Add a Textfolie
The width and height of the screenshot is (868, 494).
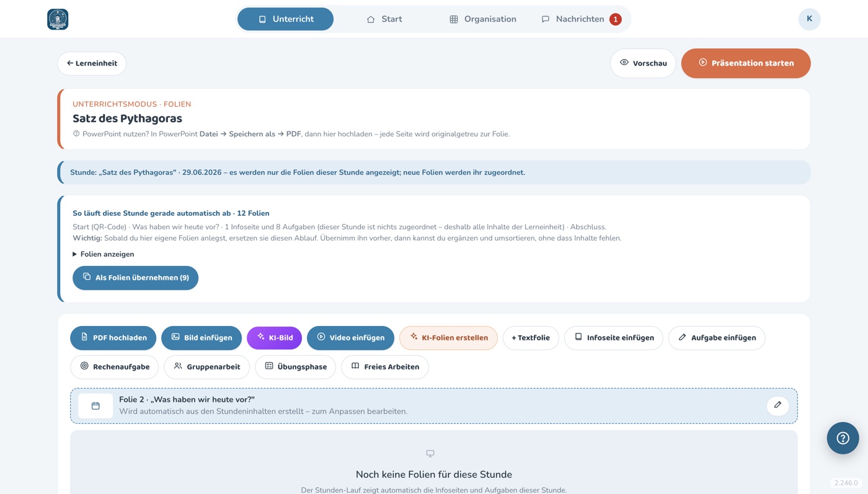coord(531,338)
